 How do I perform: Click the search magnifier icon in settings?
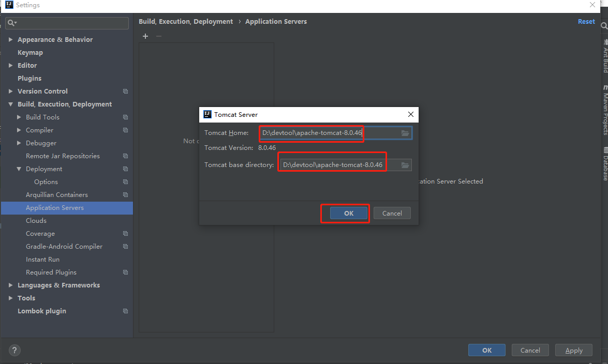tap(12, 23)
